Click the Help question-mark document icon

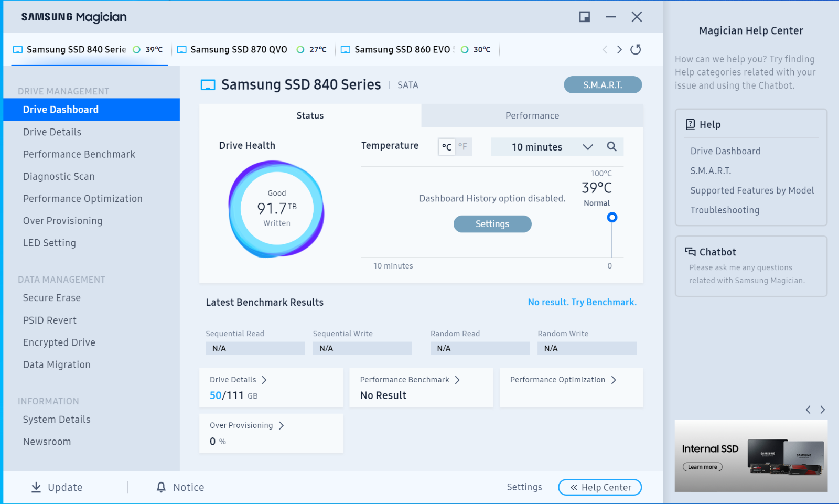click(690, 124)
